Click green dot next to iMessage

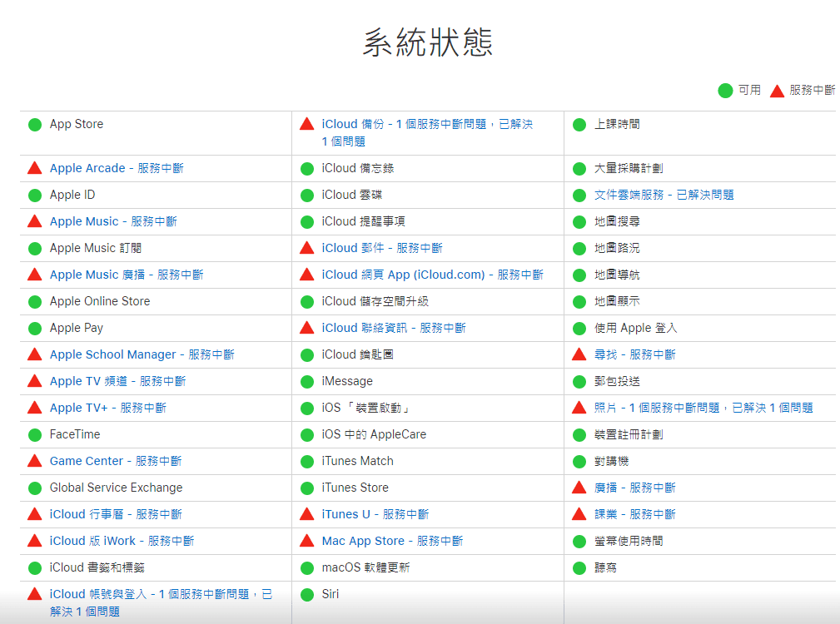click(307, 382)
